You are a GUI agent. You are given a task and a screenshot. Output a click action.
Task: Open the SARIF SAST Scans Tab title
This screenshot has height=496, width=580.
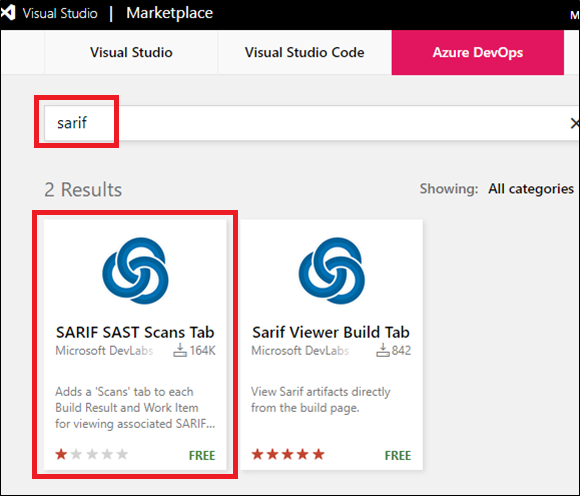point(135,332)
